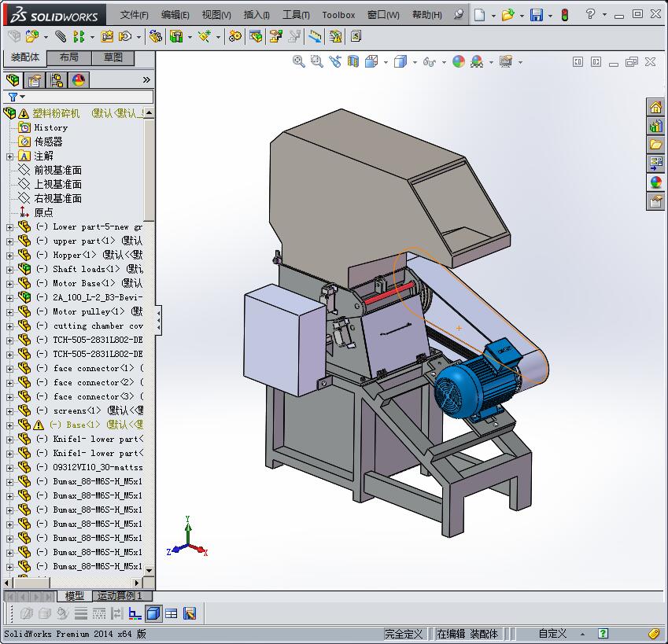This screenshot has width=668, height=644.
Task: Open Design Library icon in task pane
Action: click(x=655, y=127)
